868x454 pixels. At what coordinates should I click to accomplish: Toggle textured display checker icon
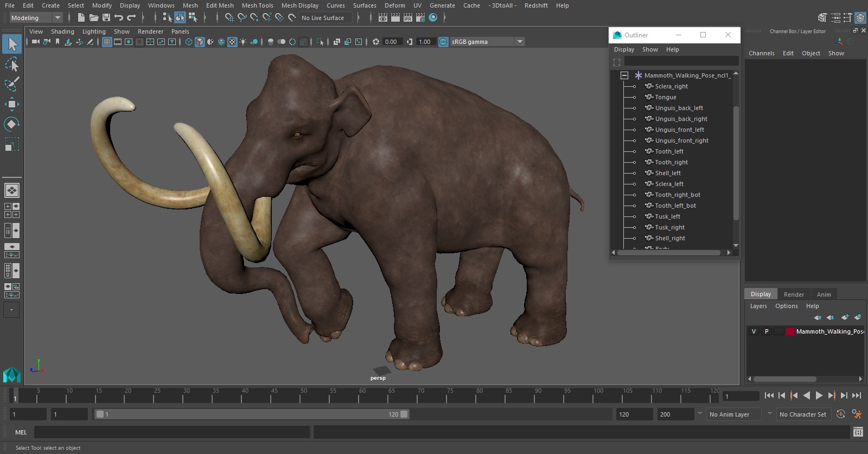pos(232,42)
